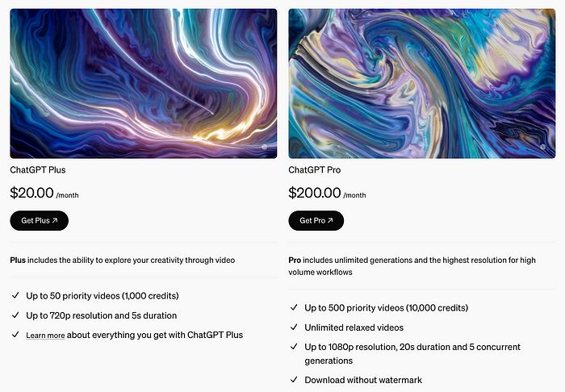Viewport: 565px width, 392px height.
Task: Click checkmark beside 50 priority videos
Action: tap(15, 295)
